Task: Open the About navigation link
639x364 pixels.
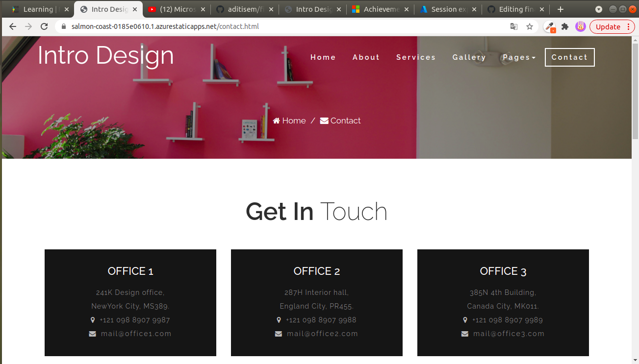Action: [x=366, y=57]
